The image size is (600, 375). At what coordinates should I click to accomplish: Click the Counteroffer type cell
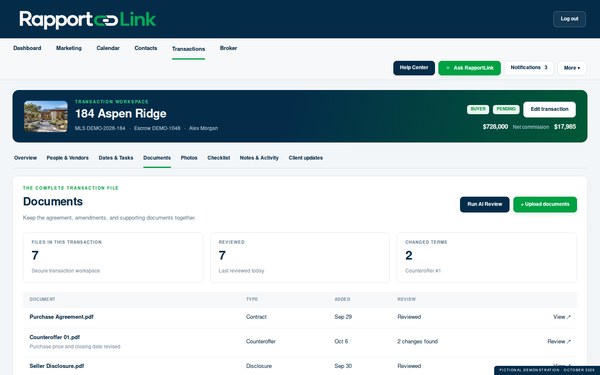tap(261, 342)
